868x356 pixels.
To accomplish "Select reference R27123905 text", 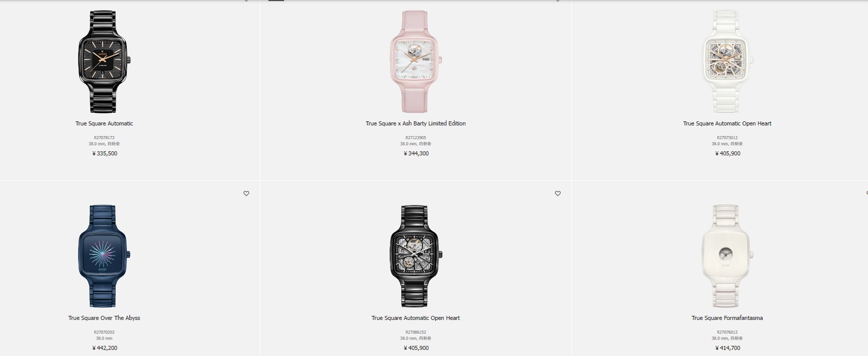I will click(416, 138).
